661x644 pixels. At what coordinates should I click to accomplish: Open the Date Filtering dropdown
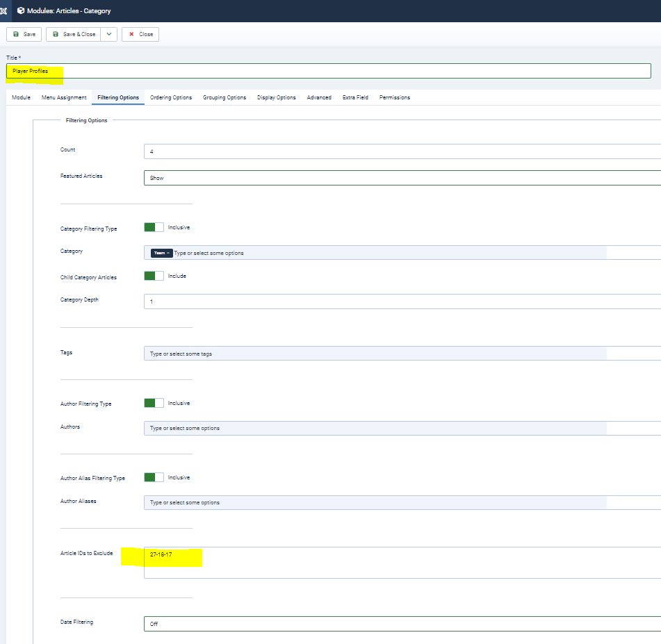(402, 624)
